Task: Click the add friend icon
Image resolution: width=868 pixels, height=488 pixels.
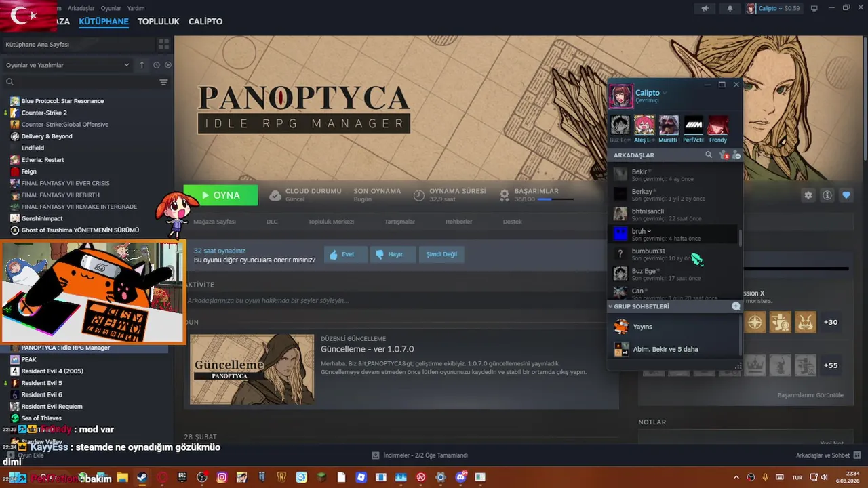Action: (736, 155)
